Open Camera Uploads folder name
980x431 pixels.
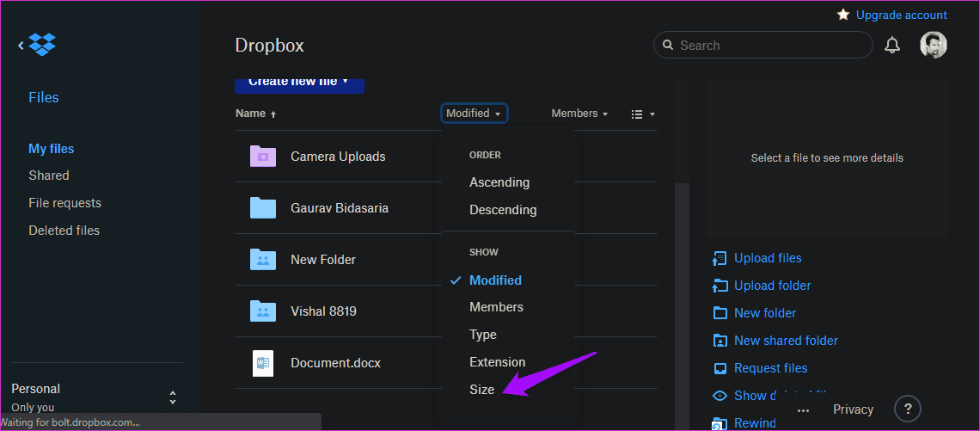point(338,157)
